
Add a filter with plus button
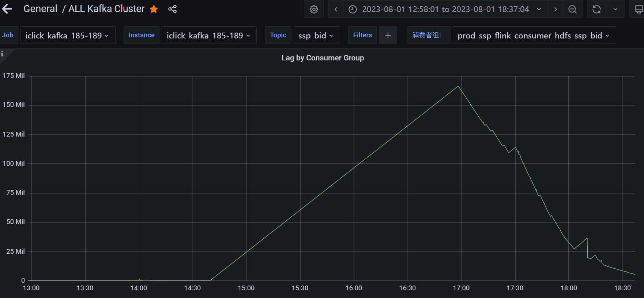point(388,35)
